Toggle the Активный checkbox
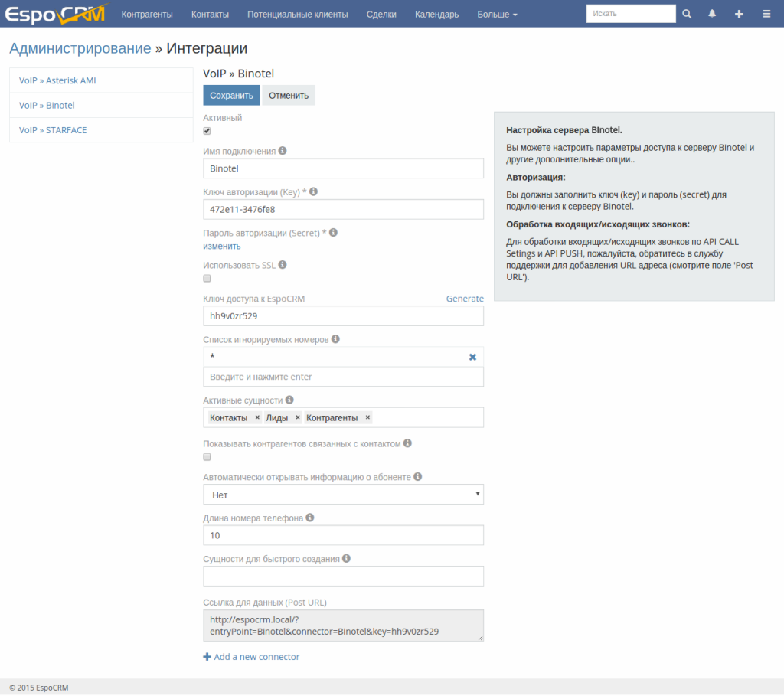This screenshot has height=696, width=784. coord(207,131)
